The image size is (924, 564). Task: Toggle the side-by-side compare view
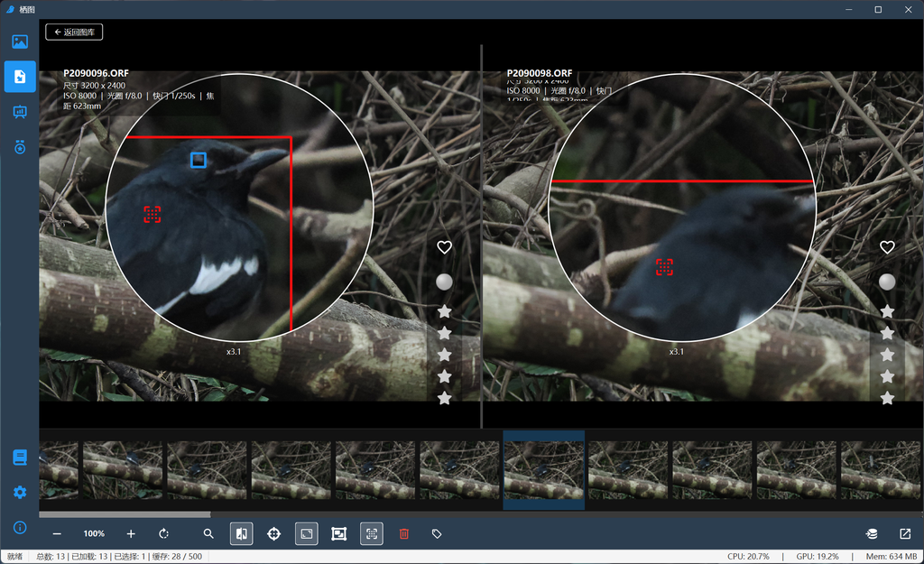pyautogui.click(x=241, y=534)
